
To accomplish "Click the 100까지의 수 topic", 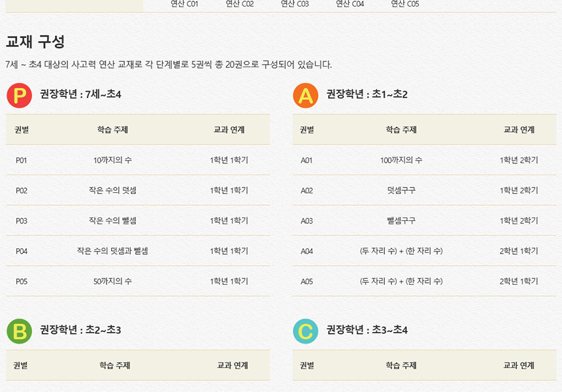I will 401,160.
